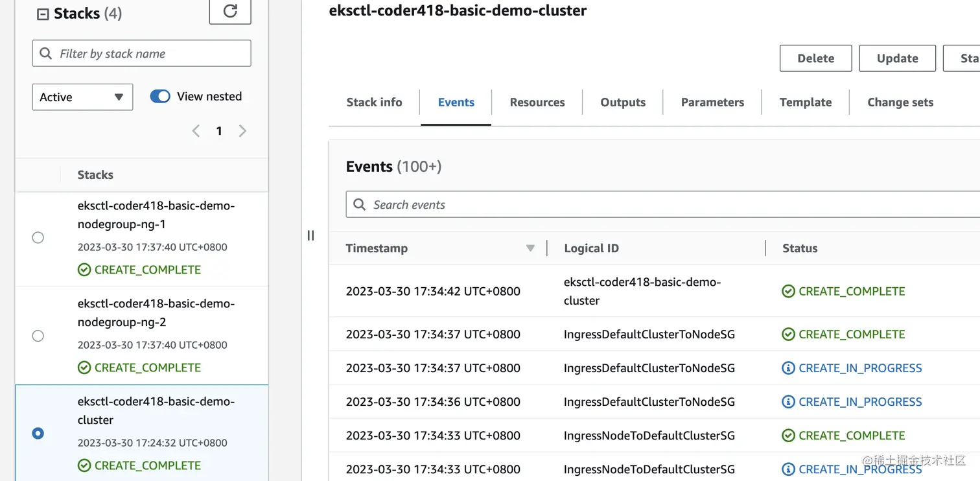Click the magnifier icon in stack filter
This screenshot has height=481, width=980.
tap(45, 53)
